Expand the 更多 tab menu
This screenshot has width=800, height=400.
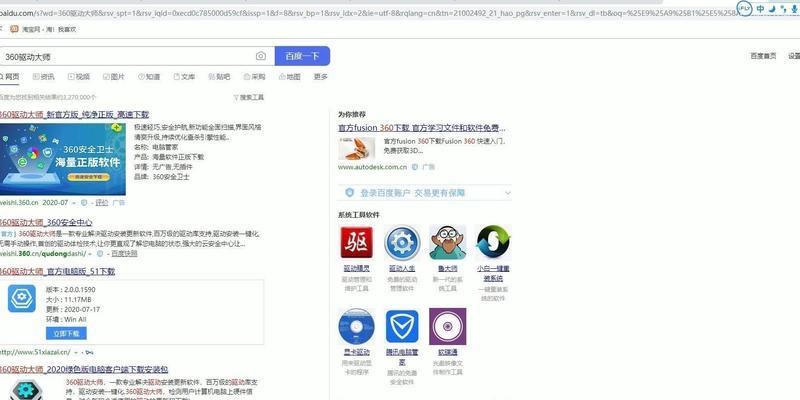(320, 77)
